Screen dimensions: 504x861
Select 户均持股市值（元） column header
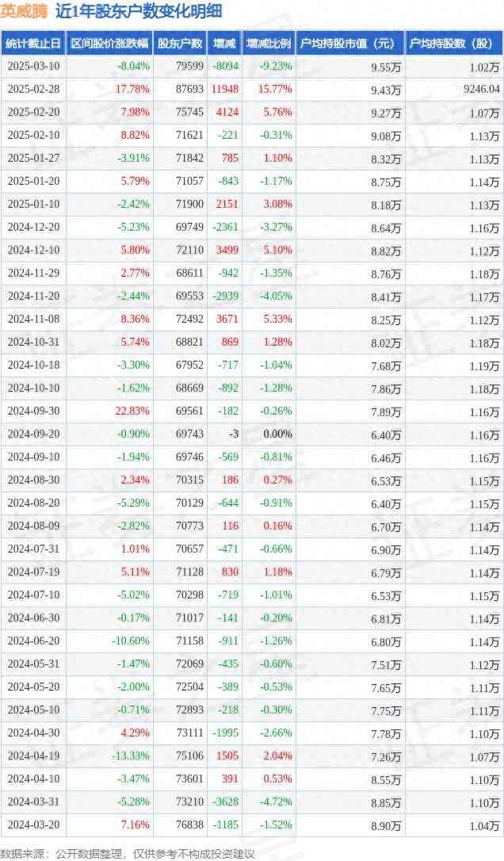click(349, 44)
